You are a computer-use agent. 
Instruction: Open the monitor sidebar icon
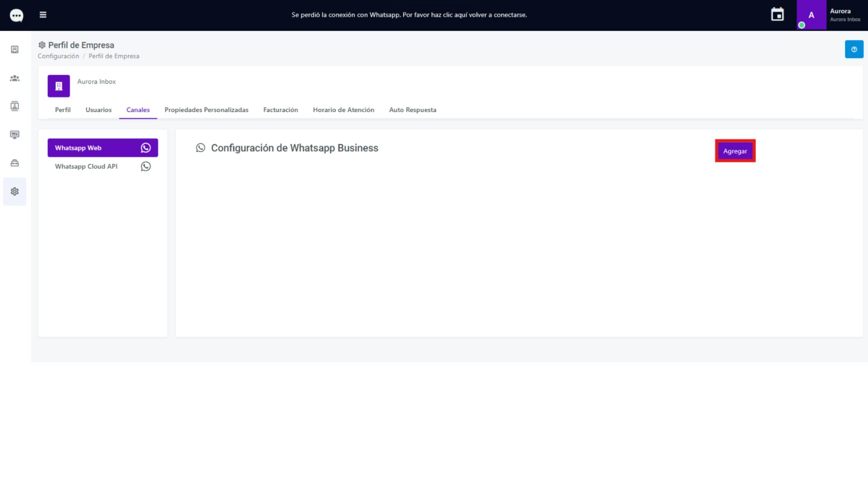(x=15, y=135)
